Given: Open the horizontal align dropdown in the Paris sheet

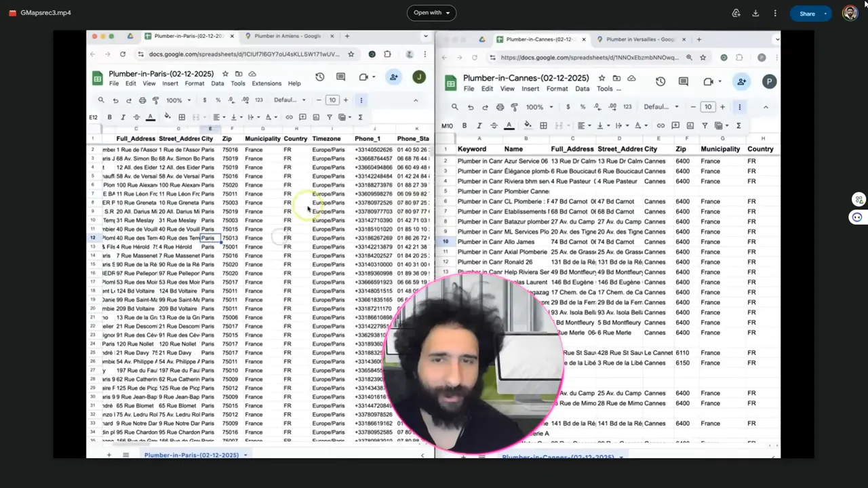Looking at the screenshot, I should (218, 117).
